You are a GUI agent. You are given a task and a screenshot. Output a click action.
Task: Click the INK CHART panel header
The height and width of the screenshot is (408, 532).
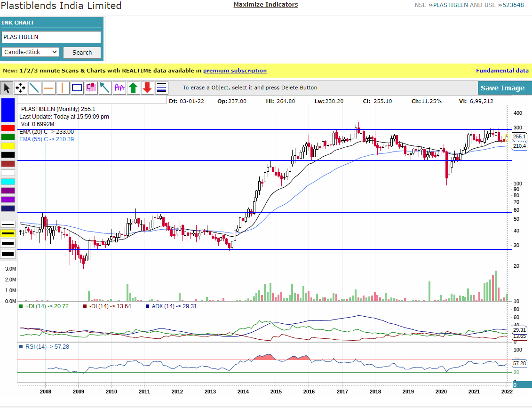(x=52, y=23)
